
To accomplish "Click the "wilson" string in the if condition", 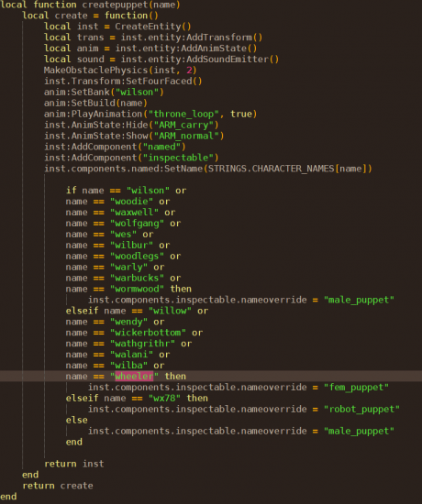I will click(x=148, y=191).
